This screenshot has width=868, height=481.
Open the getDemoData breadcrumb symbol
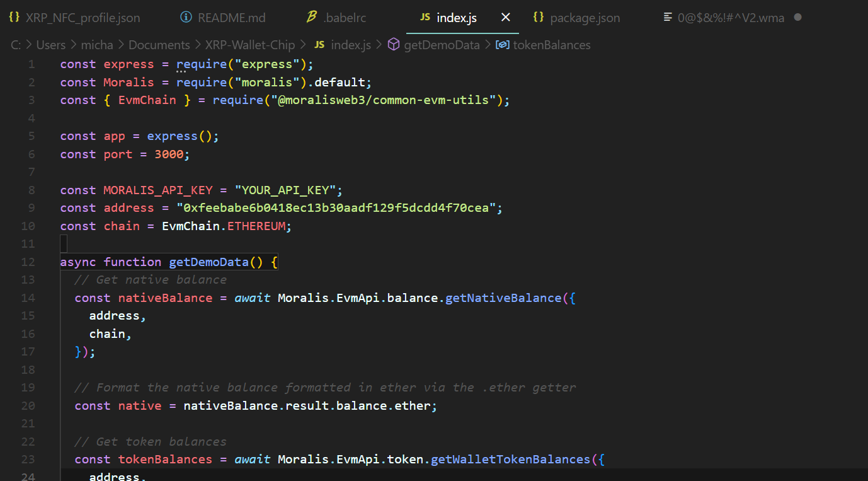click(x=442, y=45)
